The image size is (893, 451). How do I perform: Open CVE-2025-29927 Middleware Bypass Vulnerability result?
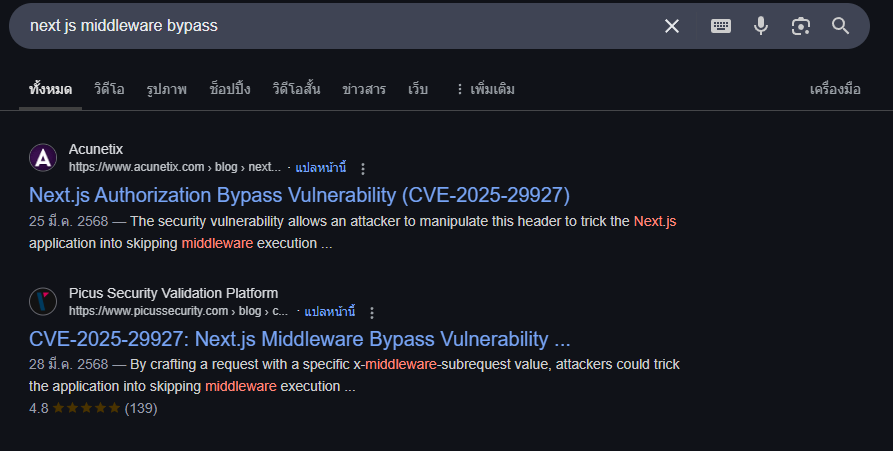click(x=300, y=339)
